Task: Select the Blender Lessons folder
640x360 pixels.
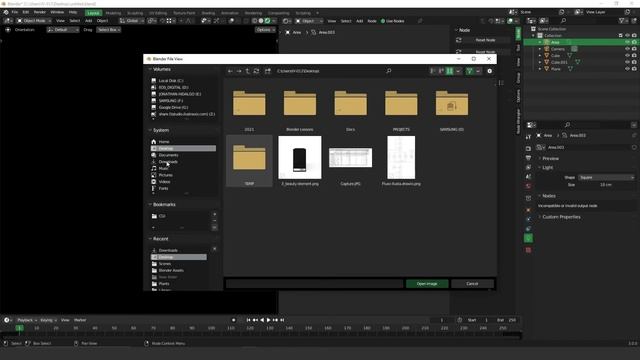Action: 300,107
